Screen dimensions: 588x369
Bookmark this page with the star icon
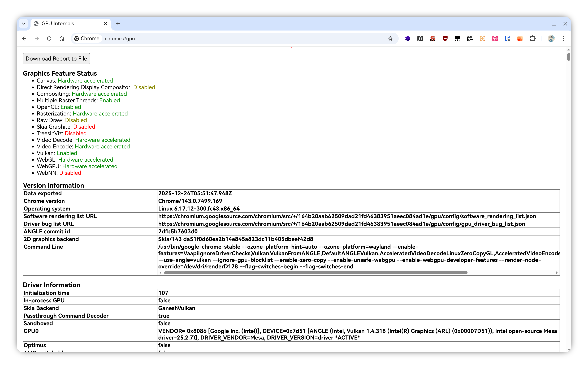pos(390,38)
